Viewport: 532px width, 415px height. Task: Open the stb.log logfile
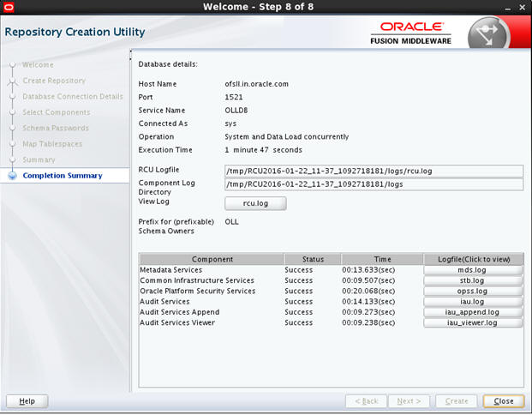[473, 281]
